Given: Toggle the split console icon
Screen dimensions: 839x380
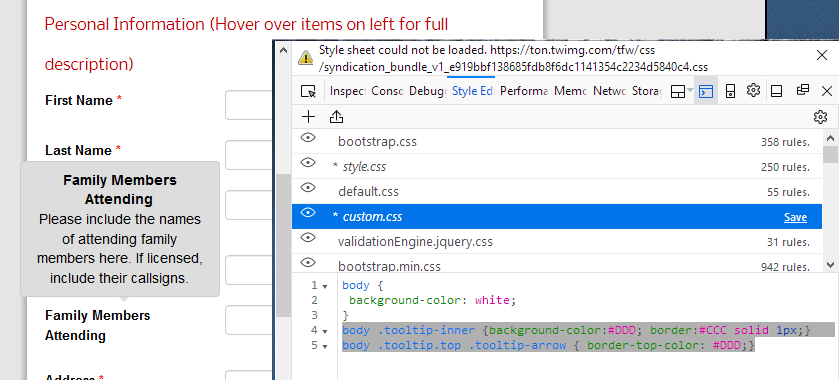Looking at the screenshot, I should [x=706, y=92].
